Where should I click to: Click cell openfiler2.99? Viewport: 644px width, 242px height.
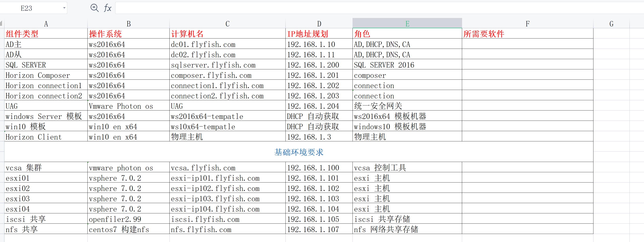click(129, 218)
